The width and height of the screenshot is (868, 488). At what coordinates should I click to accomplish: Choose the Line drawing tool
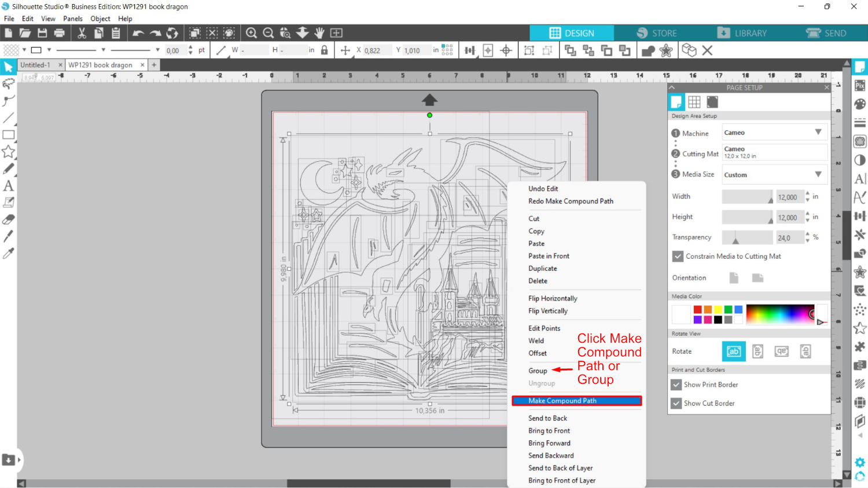point(8,118)
